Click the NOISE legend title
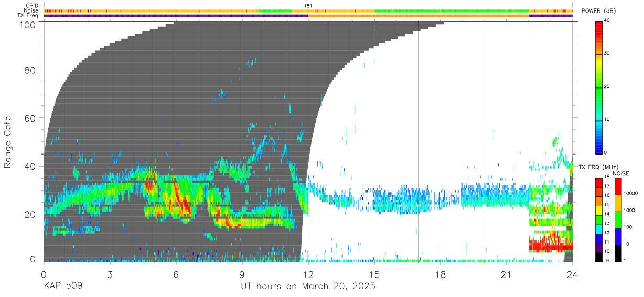Screen dimensions: 644x297 tap(621, 173)
